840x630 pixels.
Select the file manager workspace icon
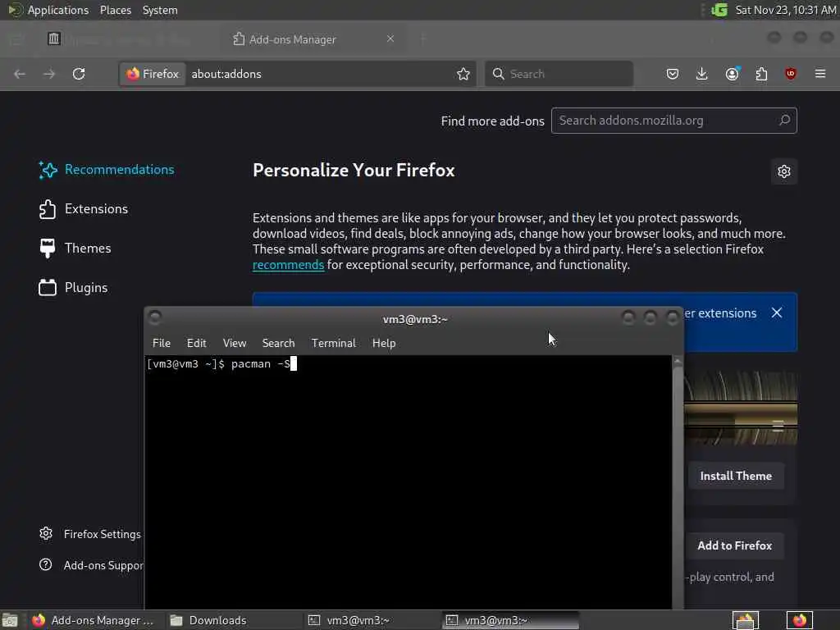pos(746,620)
